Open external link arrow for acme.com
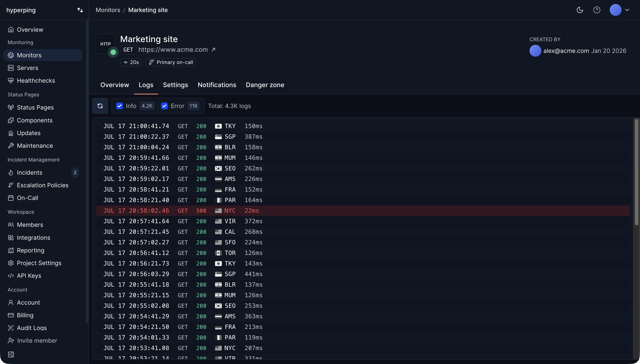Screen dimensions: 640x364 [213, 49]
